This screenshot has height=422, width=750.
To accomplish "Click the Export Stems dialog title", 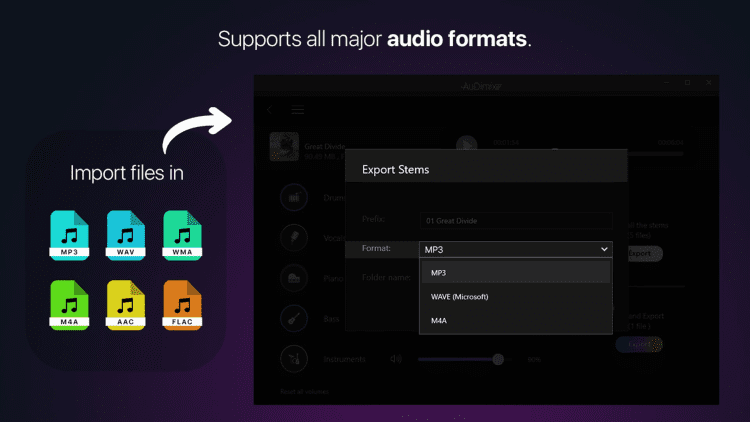I will click(396, 169).
